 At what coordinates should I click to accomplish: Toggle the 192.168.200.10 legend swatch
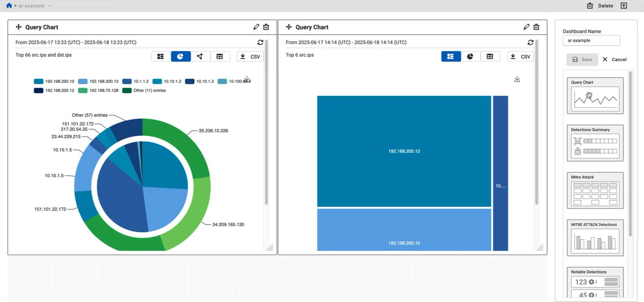[38, 82]
